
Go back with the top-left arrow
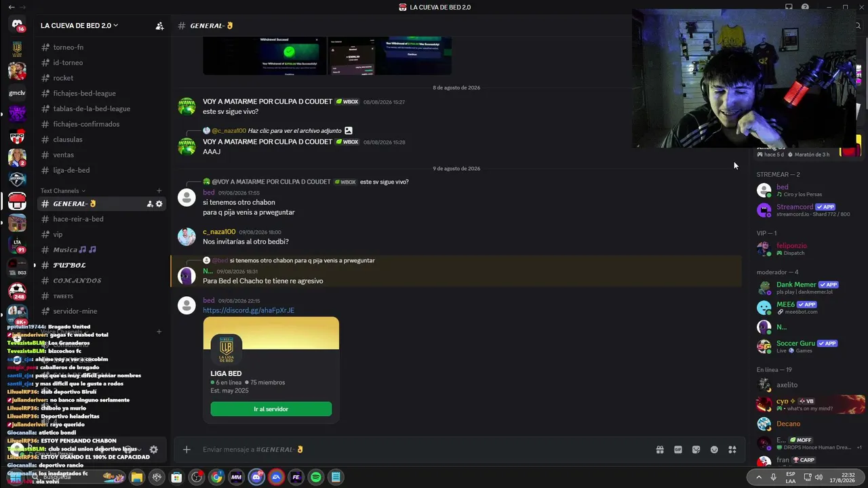(x=12, y=7)
